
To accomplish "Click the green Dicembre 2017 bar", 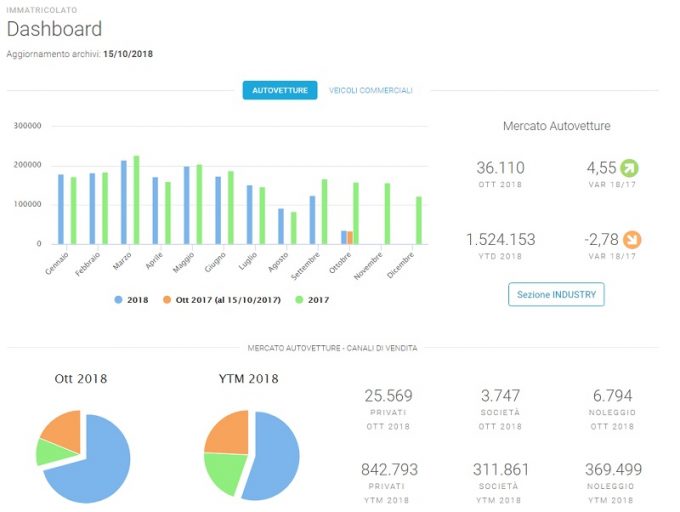I will click(x=419, y=221).
